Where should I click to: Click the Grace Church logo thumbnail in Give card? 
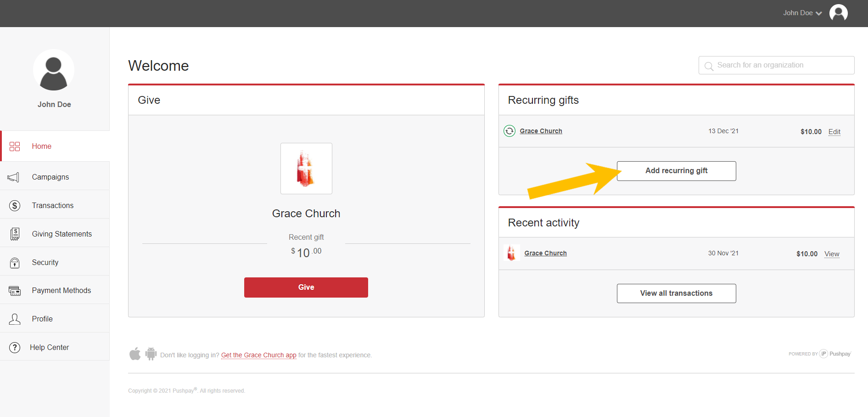pyautogui.click(x=306, y=169)
